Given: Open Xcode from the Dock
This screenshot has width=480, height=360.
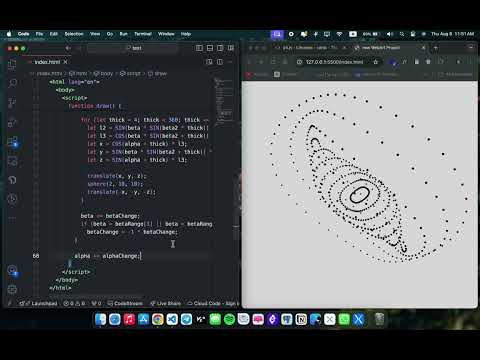Looking at the screenshot, I should [358, 319].
